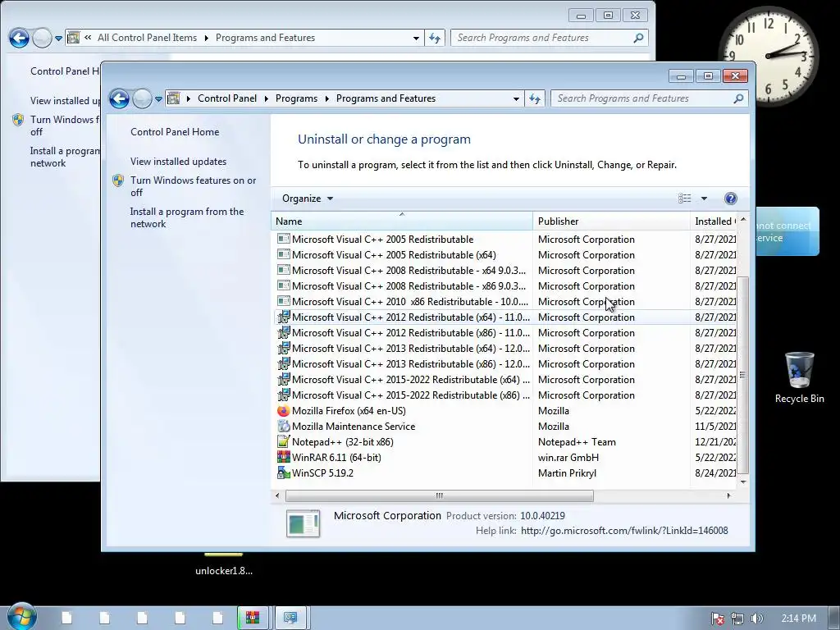Click vertical scrollbar down arrow
The image size is (840, 630).
[x=743, y=482]
